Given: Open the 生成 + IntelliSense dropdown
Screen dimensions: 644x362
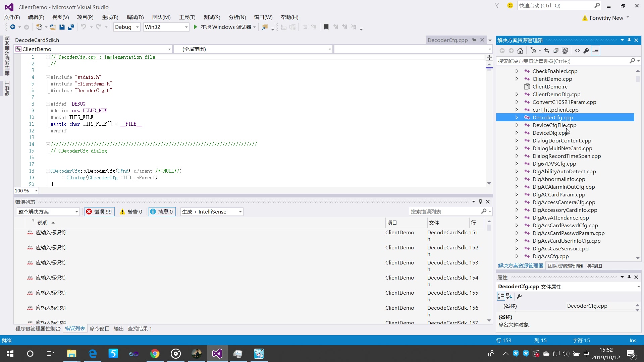Looking at the screenshot, I should tap(212, 212).
